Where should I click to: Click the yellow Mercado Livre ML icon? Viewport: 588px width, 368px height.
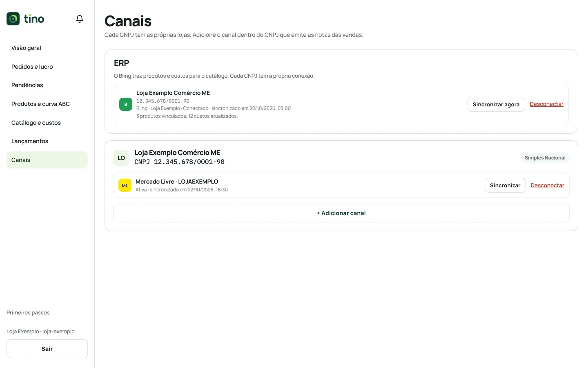click(x=125, y=185)
